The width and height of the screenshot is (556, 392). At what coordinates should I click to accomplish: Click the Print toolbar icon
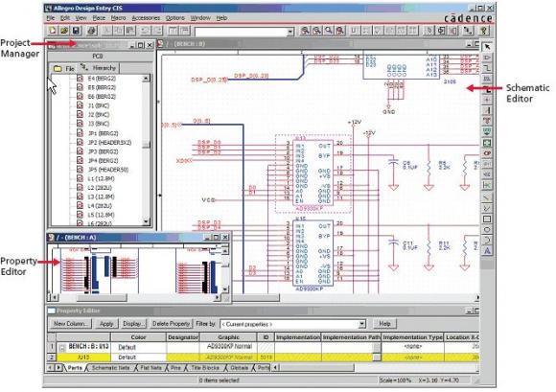[x=92, y=31]
